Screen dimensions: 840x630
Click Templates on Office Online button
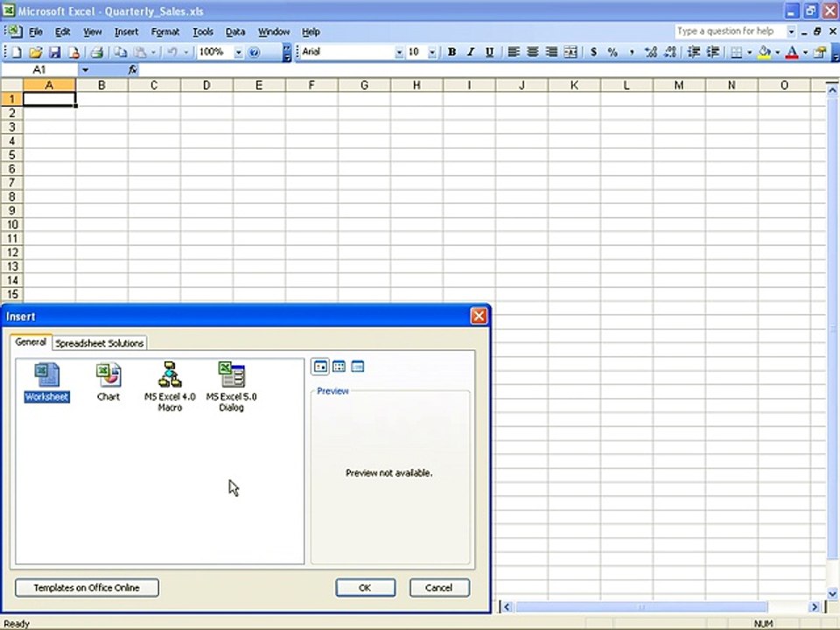coord(87,588)
